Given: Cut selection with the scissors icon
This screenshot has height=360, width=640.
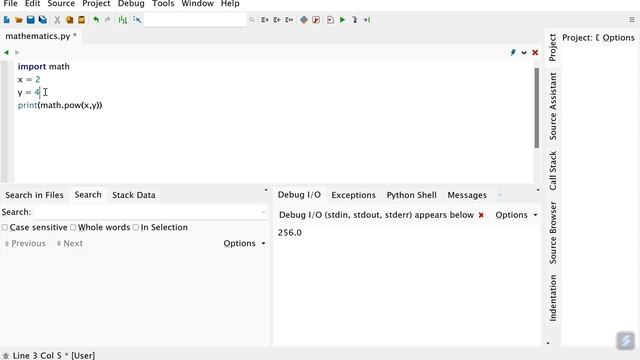Looking at the screenshot, I should 57,20.
